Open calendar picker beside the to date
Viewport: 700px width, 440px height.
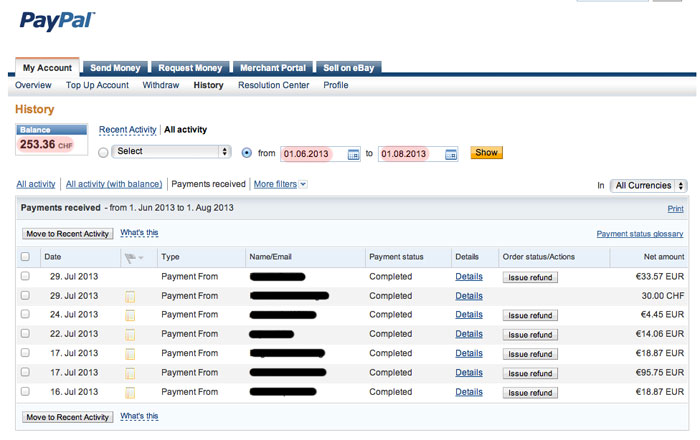(451, 154)
